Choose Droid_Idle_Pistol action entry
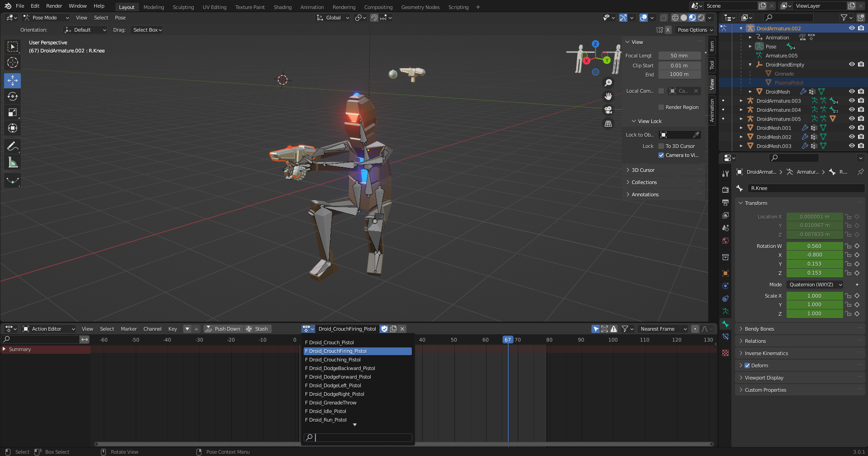 pos(358,411)
